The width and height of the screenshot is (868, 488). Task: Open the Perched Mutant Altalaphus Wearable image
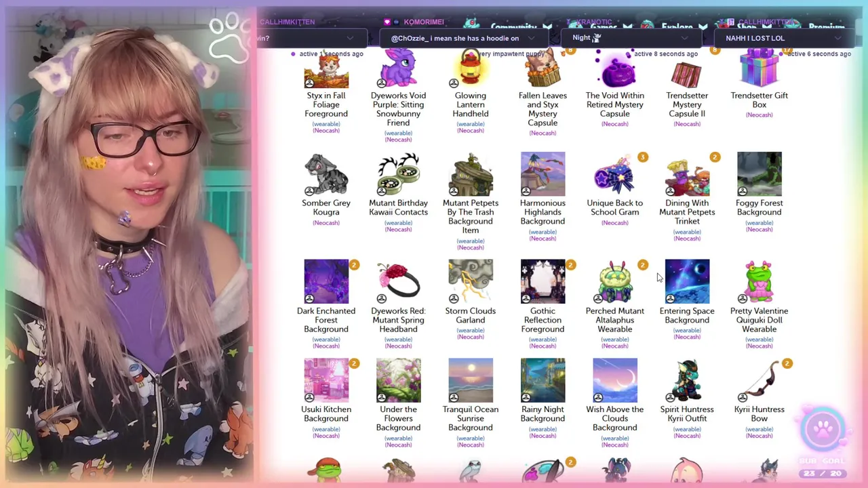[615, 281]
